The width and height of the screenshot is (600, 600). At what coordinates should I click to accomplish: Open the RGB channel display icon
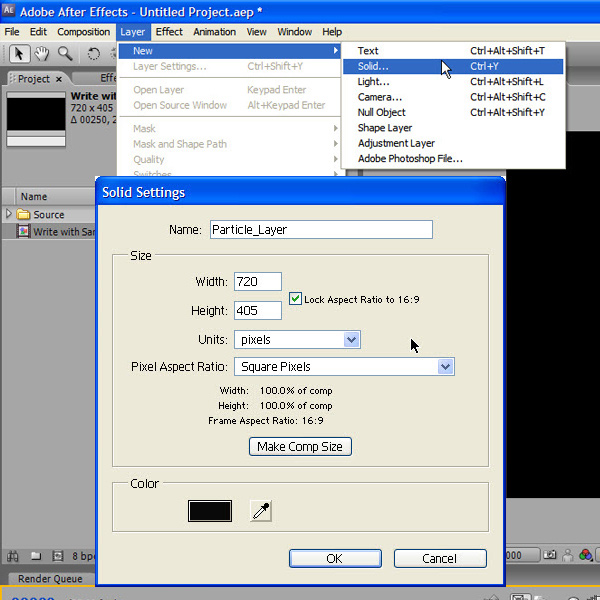(x=585, y=554)
